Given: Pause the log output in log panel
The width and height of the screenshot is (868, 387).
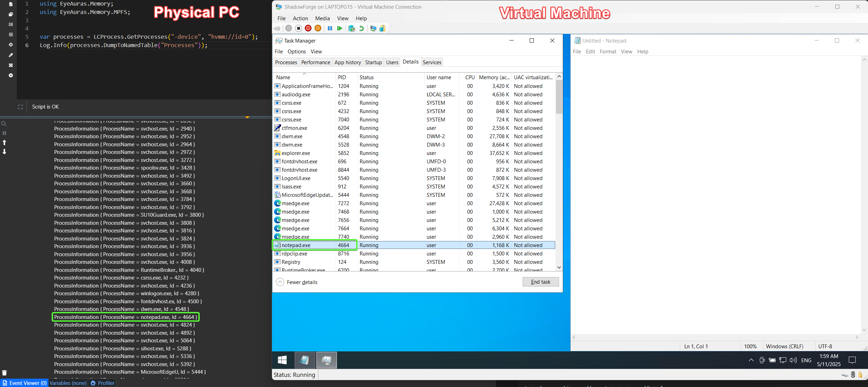Looking at the screenshot, I should tap(4, 133).
